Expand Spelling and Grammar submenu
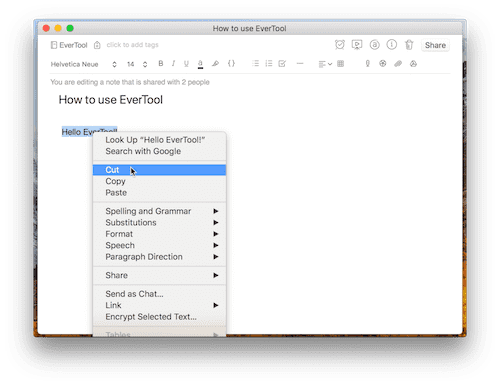Image resolution: width=500 pixels, height=385 pixels. pyautogui.click(x=159, y=211)
